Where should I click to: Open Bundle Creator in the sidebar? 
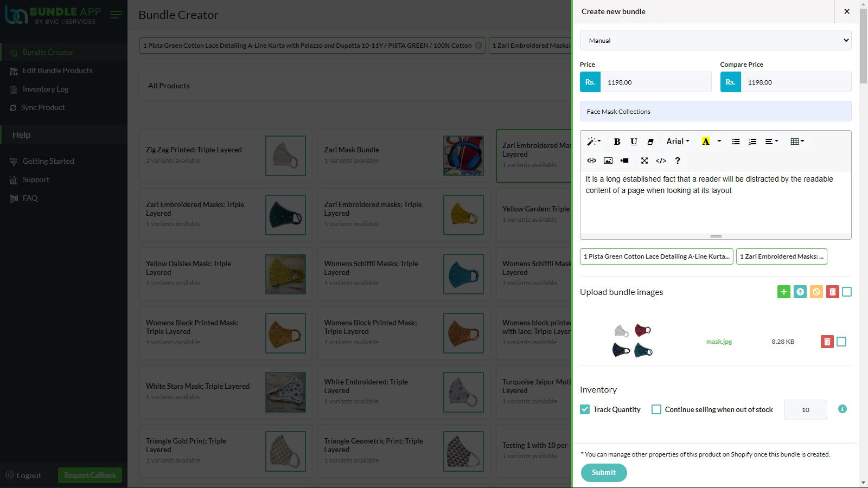(x=48, y=52)
